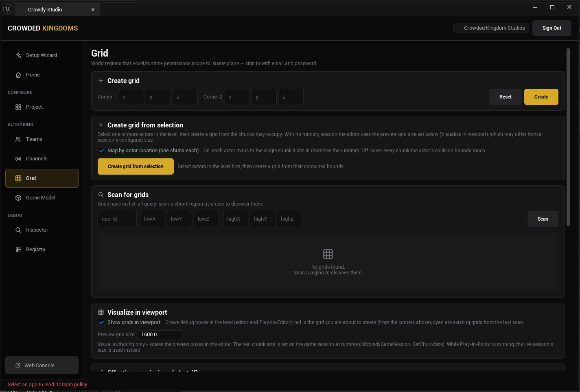Open the Inspector debug page

42,230
